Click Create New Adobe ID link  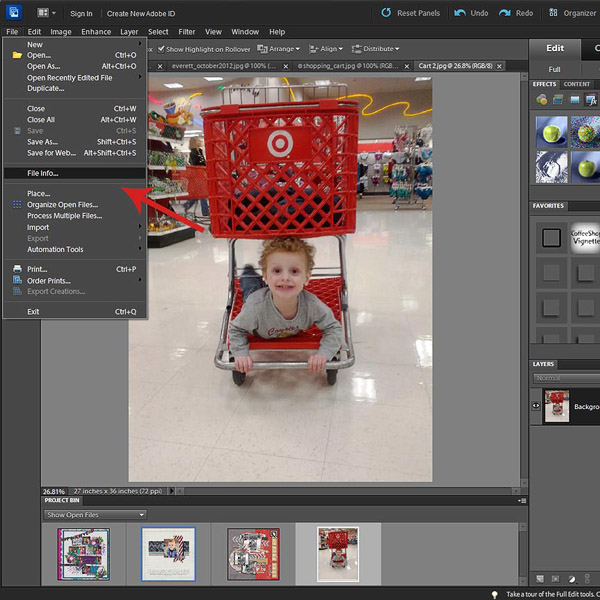(x=141, y=14)
